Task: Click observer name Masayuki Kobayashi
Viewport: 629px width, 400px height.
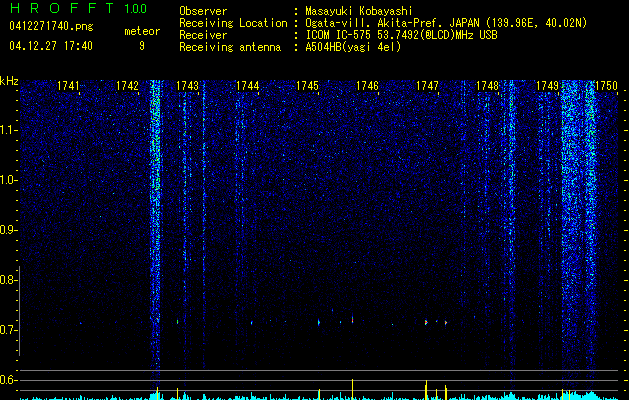Action: tap(359, 11)
